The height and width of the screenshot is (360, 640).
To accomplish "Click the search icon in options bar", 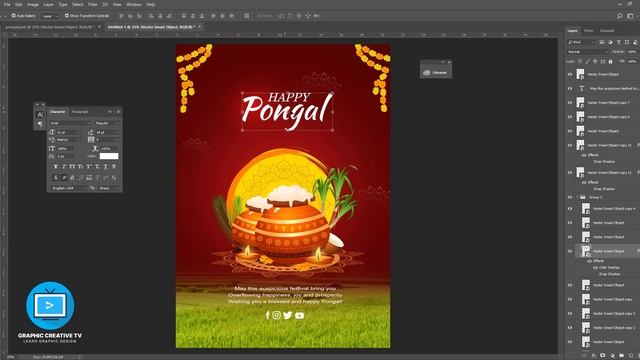I will (x=620, y=16).
